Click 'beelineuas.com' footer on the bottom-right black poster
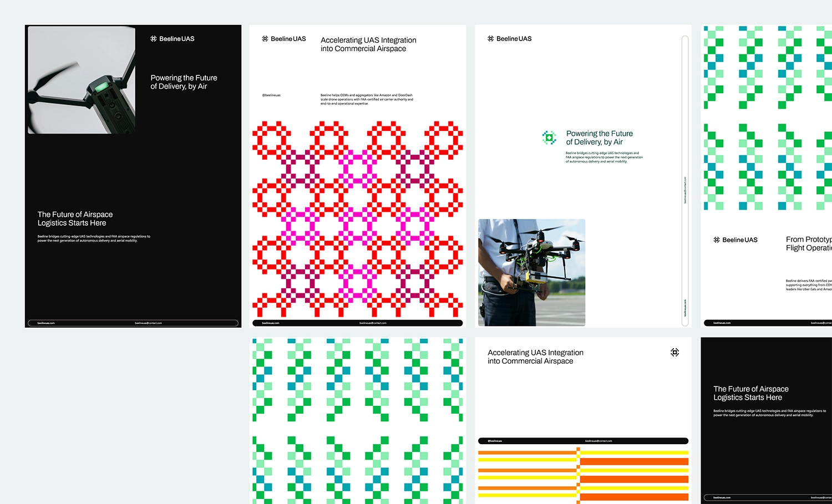 click(722, 497)
